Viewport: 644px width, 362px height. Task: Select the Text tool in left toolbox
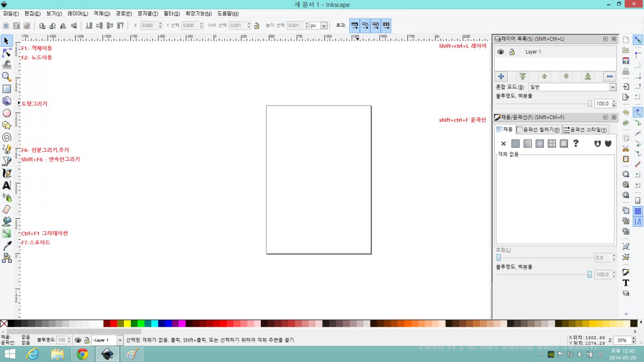[x=7, y=185]
